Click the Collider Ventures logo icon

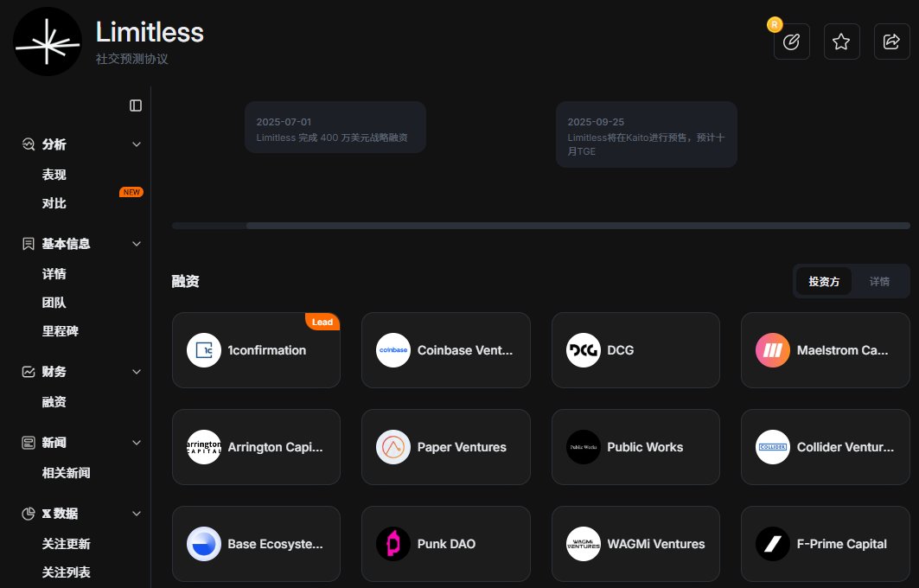[x=773, y=447]
